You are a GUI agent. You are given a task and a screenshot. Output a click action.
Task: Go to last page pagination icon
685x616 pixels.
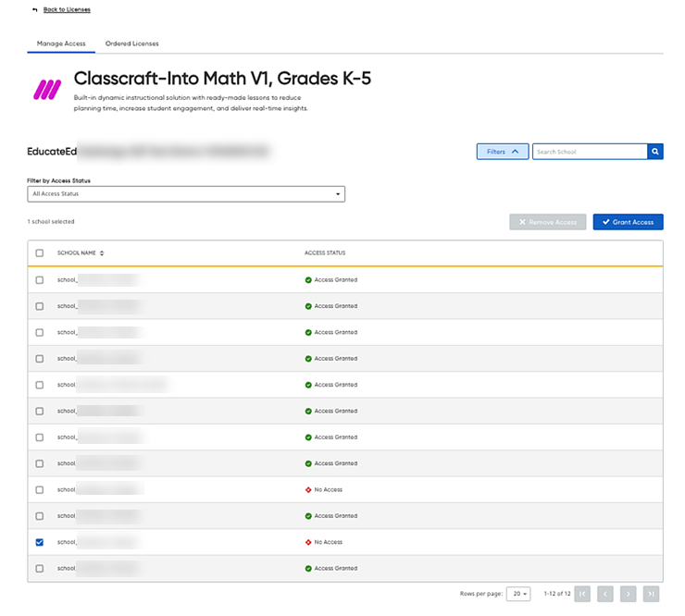[x=651, y=594]
